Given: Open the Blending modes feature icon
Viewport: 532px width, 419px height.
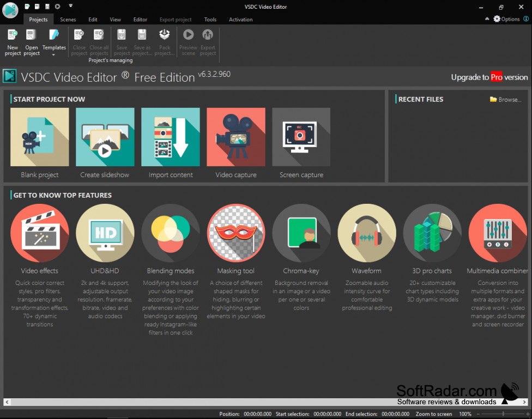Looking at the screenshot, I should [x=171, y=233].
